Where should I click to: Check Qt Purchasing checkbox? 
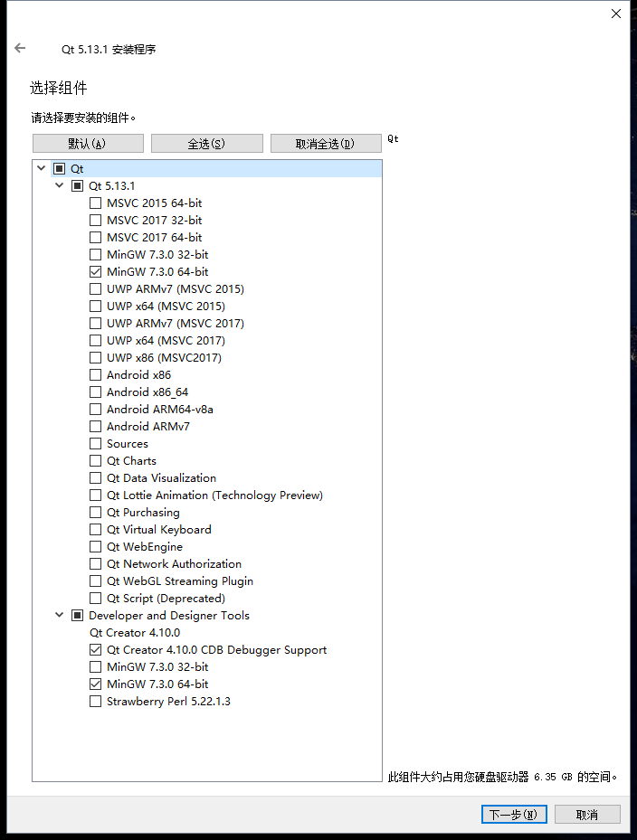95,512
